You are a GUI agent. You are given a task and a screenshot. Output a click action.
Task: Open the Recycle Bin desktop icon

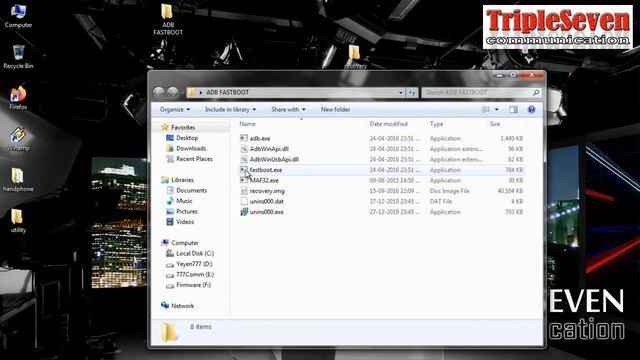pos(18,57)
